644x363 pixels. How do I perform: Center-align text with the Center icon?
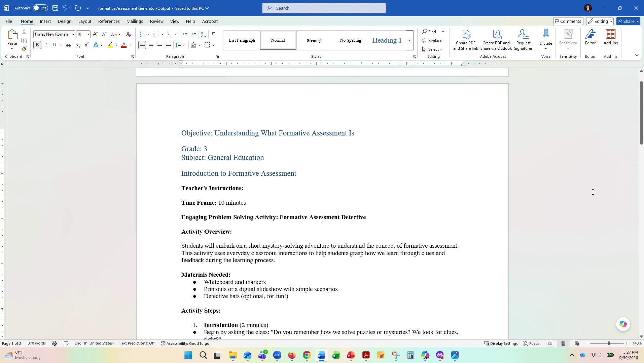[x=151, y=45]
